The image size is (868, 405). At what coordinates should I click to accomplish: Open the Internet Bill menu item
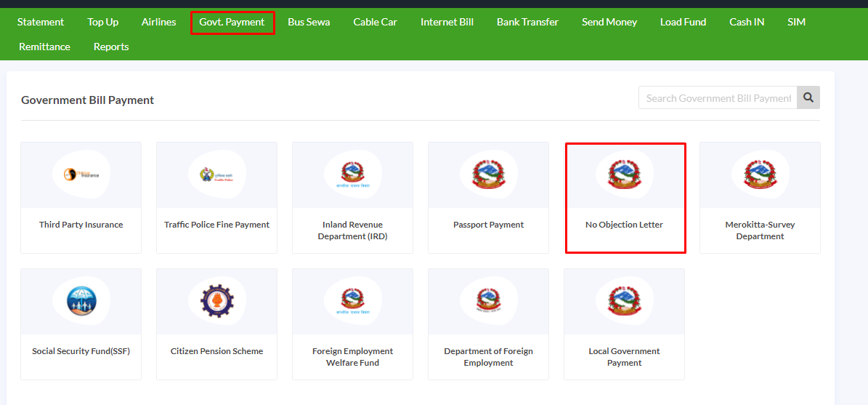pyautogui.click(x=447, y=22)
